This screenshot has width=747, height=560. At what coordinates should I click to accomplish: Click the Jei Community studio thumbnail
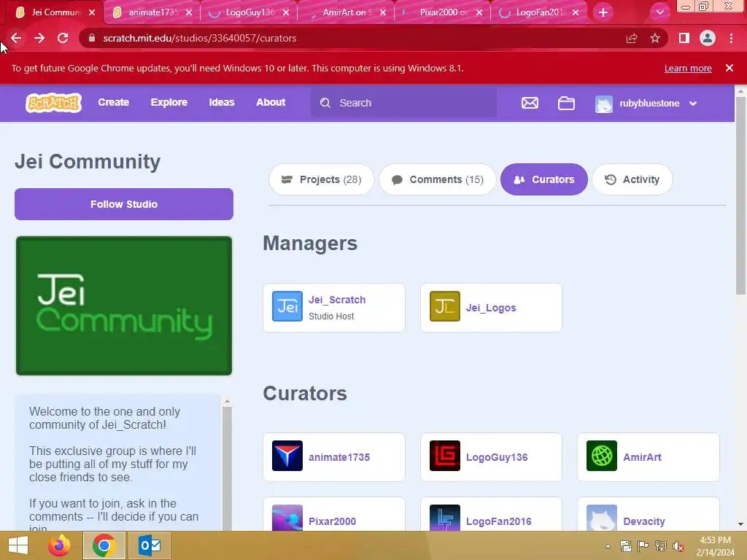[124, 306]
